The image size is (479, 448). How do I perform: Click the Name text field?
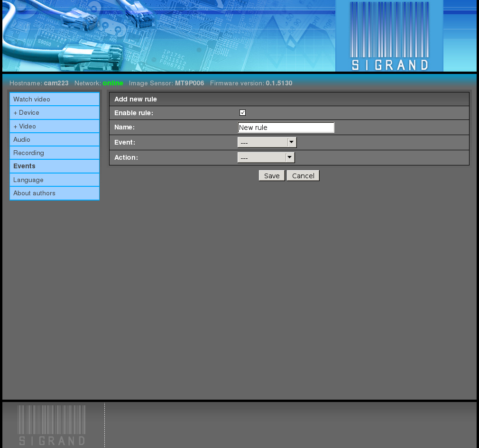(286, 128)
